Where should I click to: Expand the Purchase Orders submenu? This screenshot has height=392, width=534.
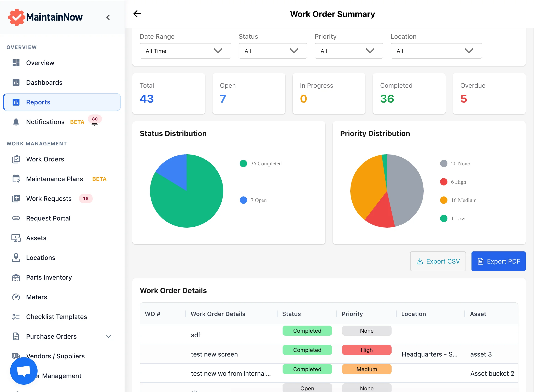109,337
